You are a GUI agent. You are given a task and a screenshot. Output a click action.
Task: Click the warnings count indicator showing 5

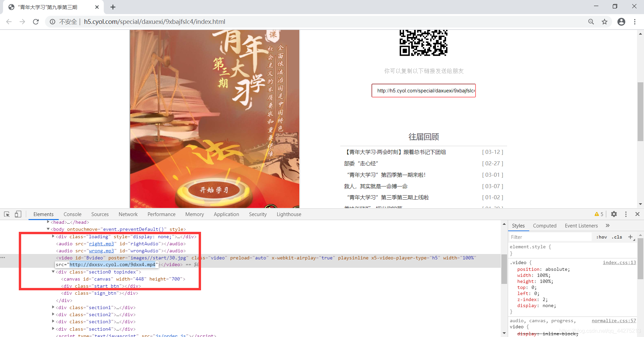pyautogui.click(x=599, y=214)
